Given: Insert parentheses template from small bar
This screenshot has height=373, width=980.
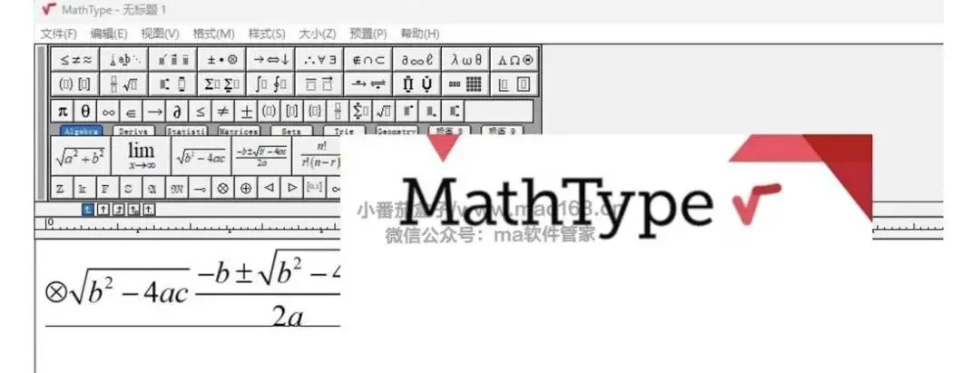Looking at the screenshot, I should pos(269,112).
